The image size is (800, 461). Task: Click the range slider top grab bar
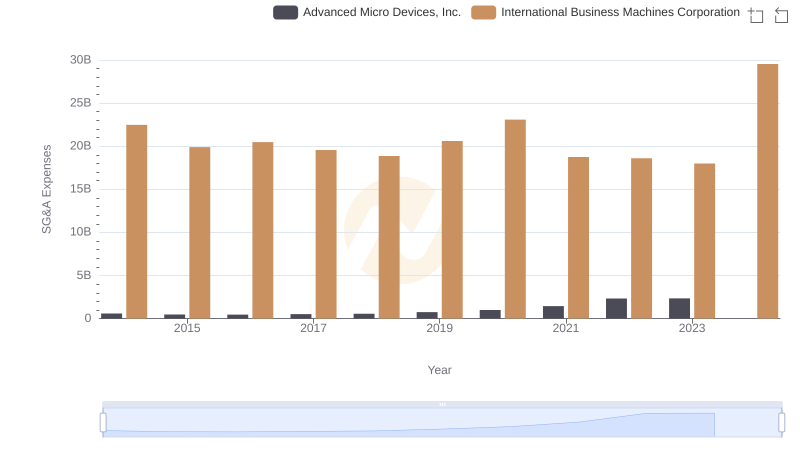(x=442, y=404)
